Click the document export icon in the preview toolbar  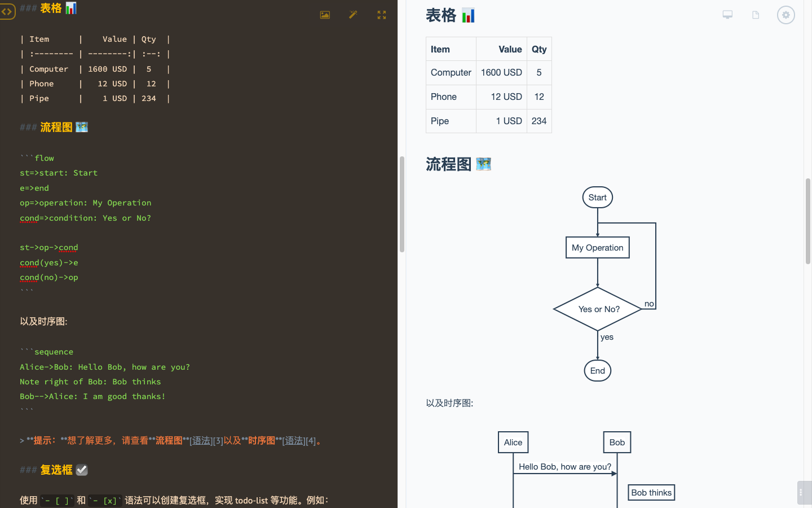click(x=756, y=15)
